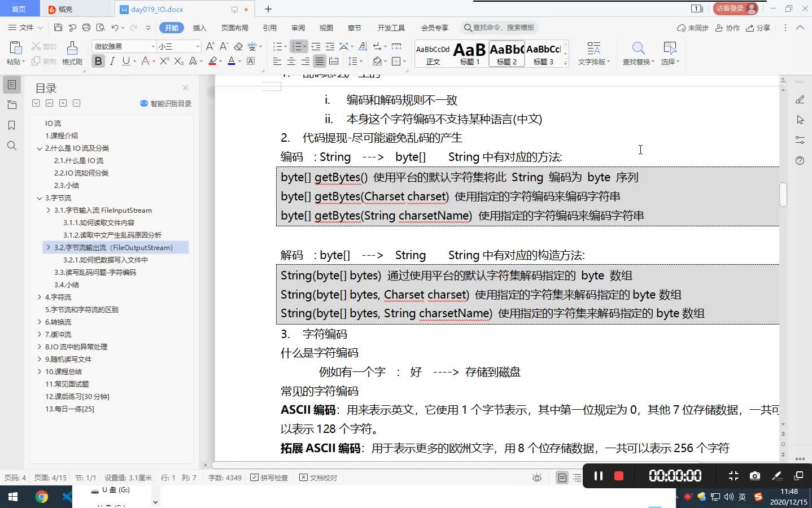Screen dimensions: 812x508
Task: Align text to the right
Action: [305, 61]
